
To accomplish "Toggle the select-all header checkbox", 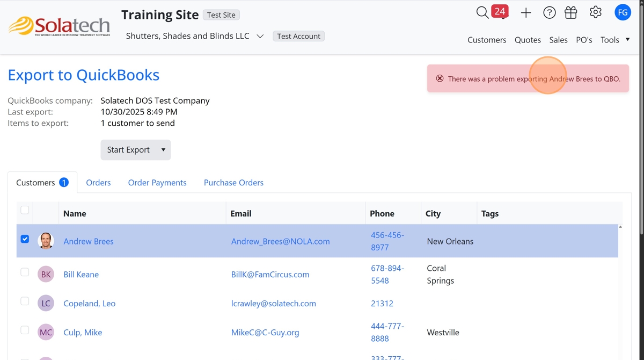I will [25, 210].
